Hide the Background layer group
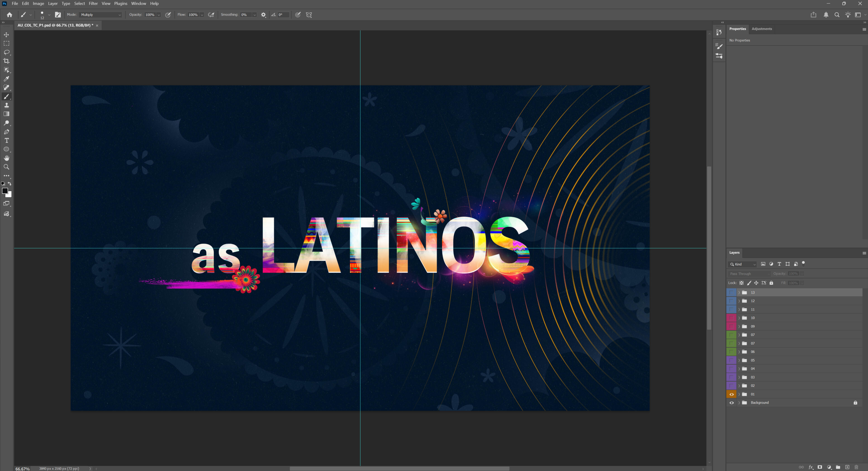 tap(732, 403)
